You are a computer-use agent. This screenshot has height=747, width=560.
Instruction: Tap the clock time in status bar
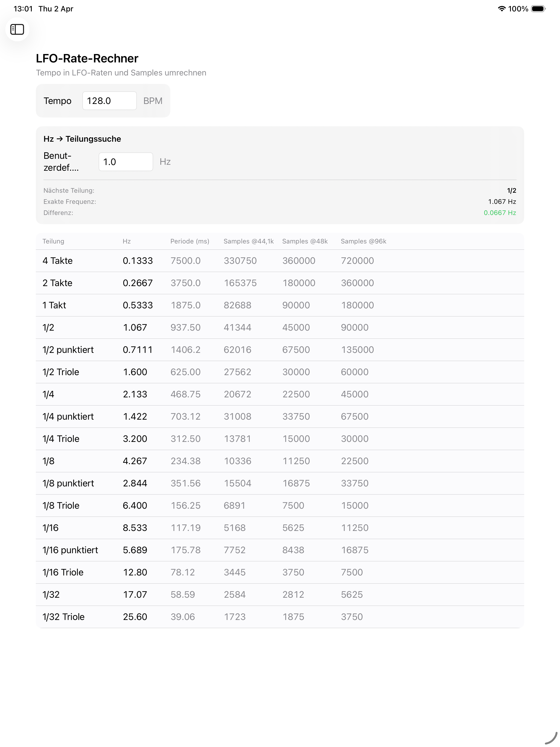tap(23, 9)
